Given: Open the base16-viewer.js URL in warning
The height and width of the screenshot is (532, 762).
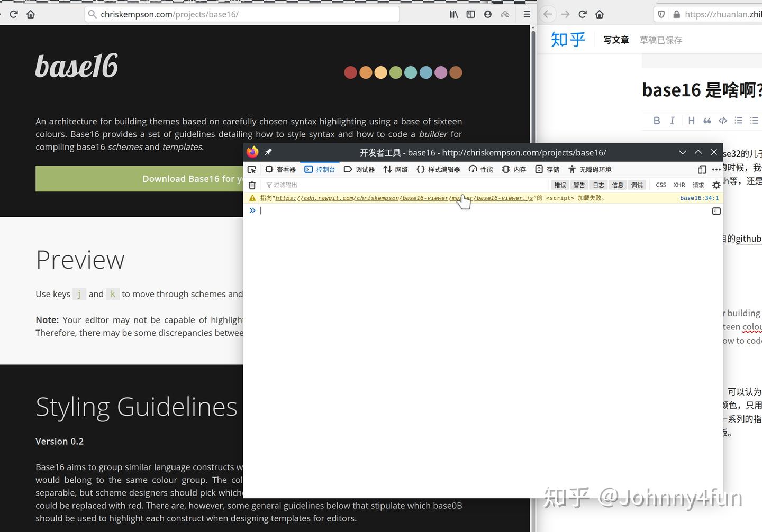Looking at the screenshot, I should [404, 198].
